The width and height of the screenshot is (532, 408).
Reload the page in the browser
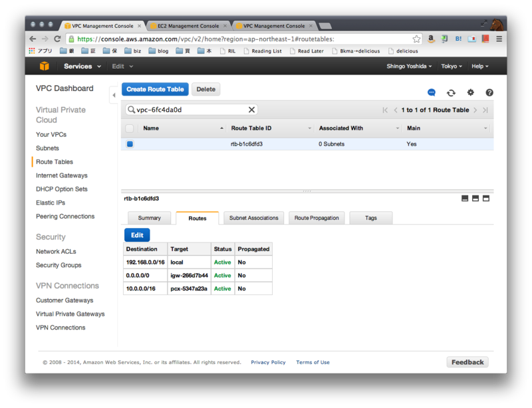pos(58,39)
